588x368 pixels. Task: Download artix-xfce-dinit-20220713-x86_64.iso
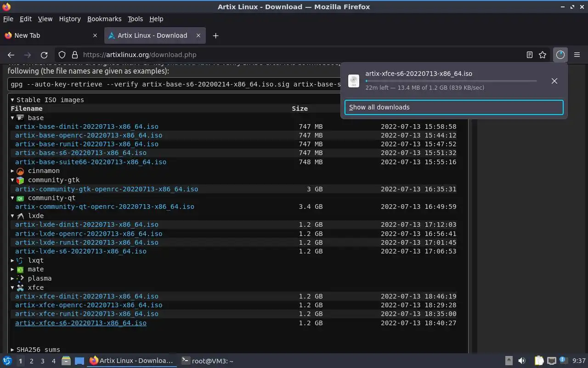87,296
